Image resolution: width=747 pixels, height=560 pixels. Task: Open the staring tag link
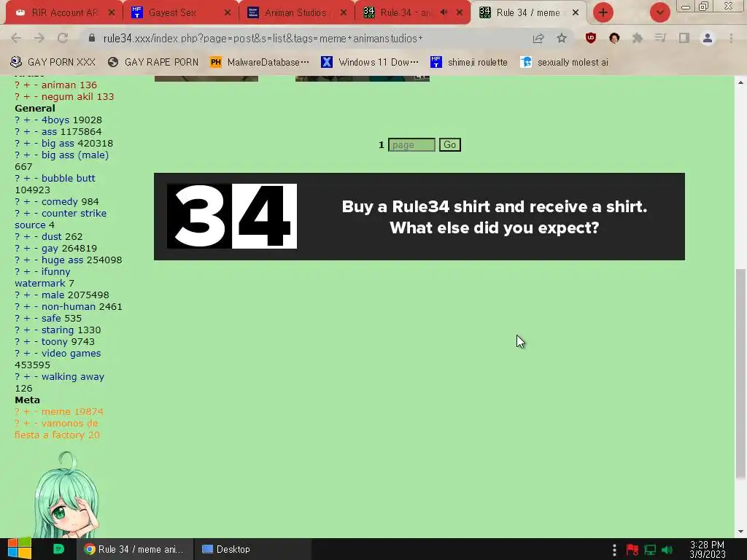tap(58, 330)
